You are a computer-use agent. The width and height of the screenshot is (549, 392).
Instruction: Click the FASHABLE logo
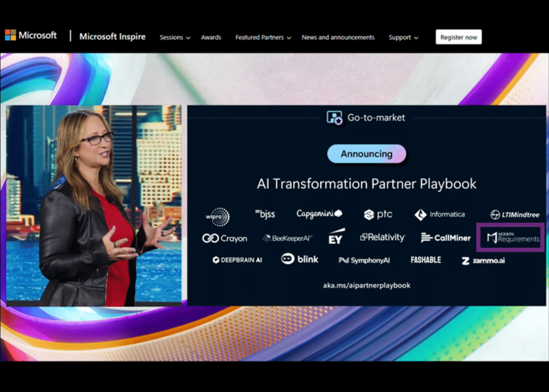[426, 260]
